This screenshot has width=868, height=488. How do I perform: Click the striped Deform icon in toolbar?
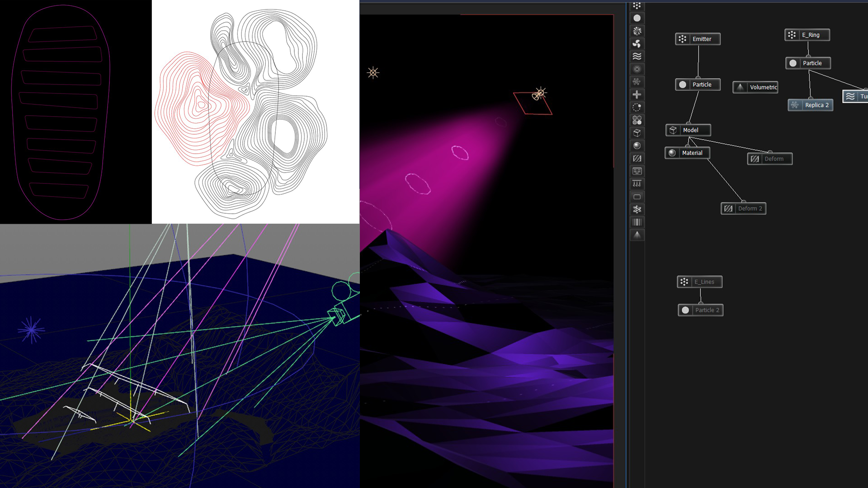(x=637, y=159)
